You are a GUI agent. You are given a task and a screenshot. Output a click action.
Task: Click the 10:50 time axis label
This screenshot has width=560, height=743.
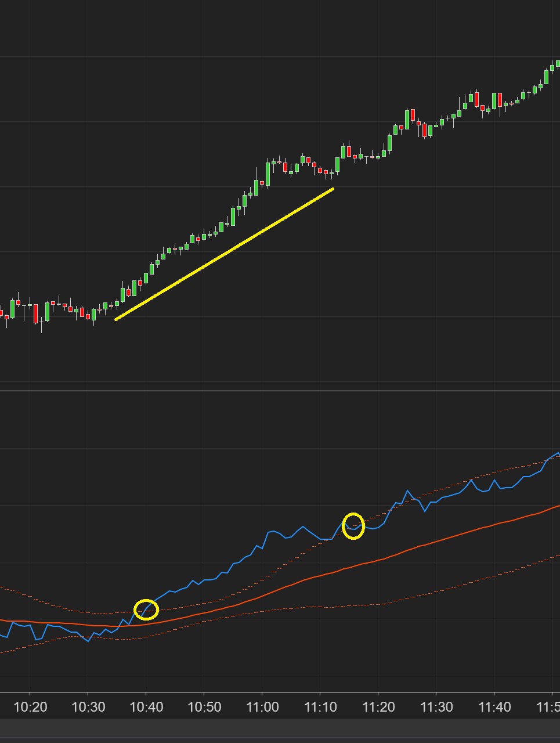204,707
